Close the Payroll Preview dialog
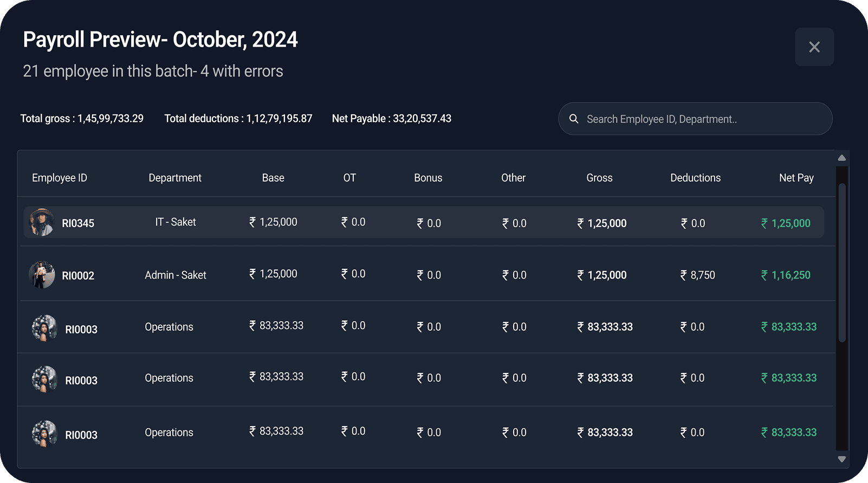The image size is (868, 483). pos(814,47)
